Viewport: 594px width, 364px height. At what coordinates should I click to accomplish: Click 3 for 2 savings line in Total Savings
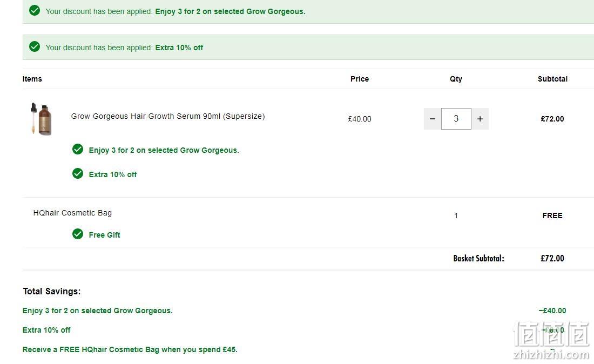98,311
